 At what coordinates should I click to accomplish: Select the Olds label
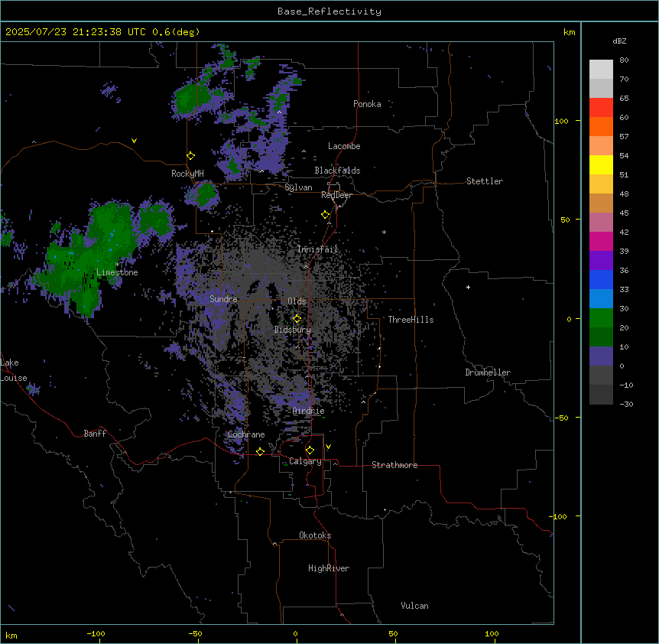pyautogui.click(x=297, y=301)
